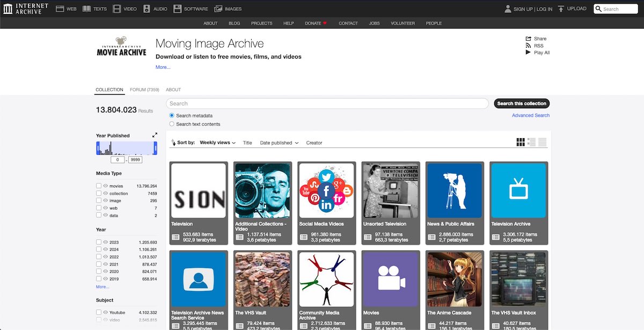
Task: Switch to extended list view
Action: (x=531, y=142)
